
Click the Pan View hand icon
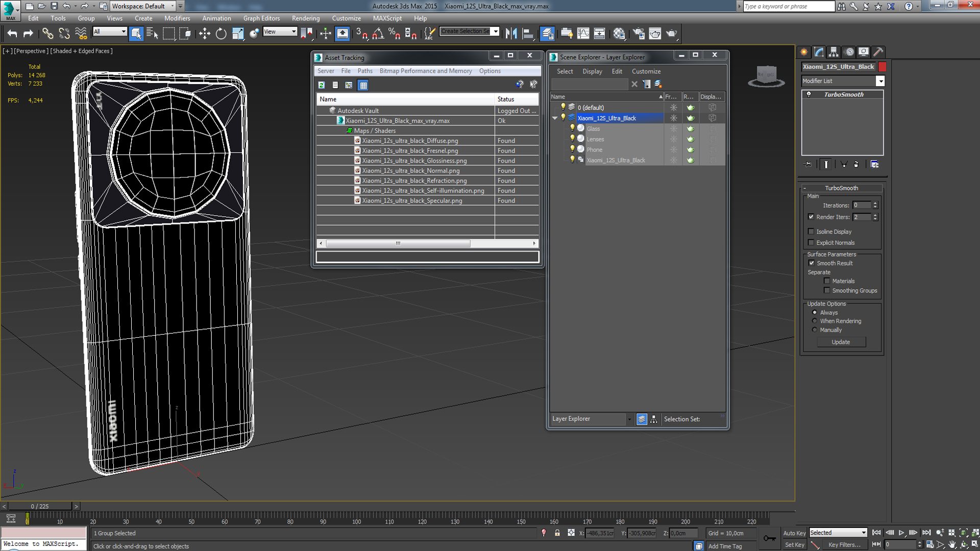point(952,545)
